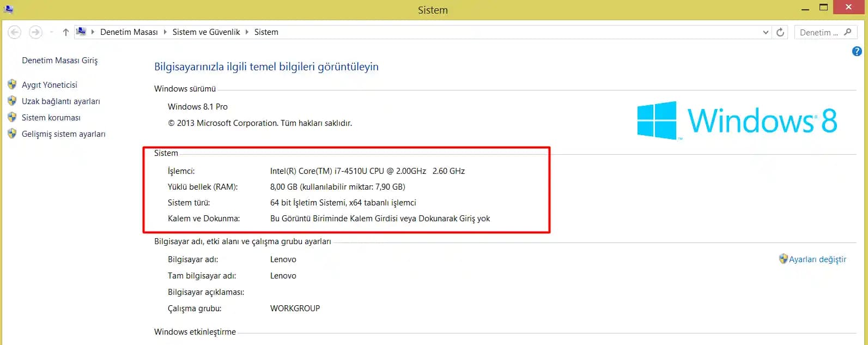
Task: Click Lenovo next to Bilgisayar adı
Action: pyautogui.click(x=283, y=259)
